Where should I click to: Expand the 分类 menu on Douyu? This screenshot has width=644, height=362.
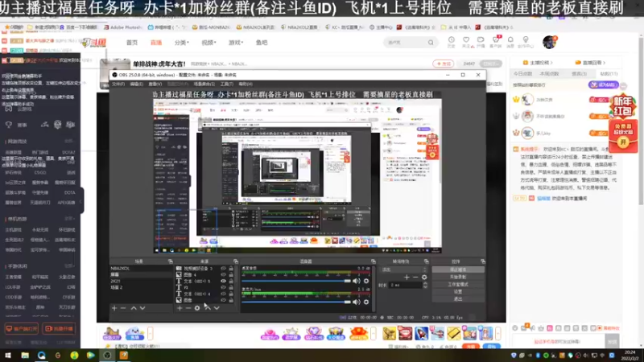182,43
